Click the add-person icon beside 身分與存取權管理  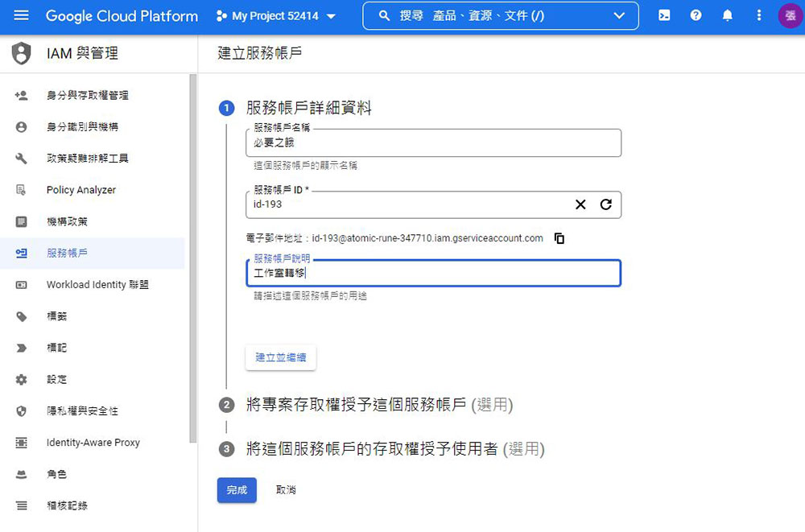pyautogui.click(x=21, y=96)
